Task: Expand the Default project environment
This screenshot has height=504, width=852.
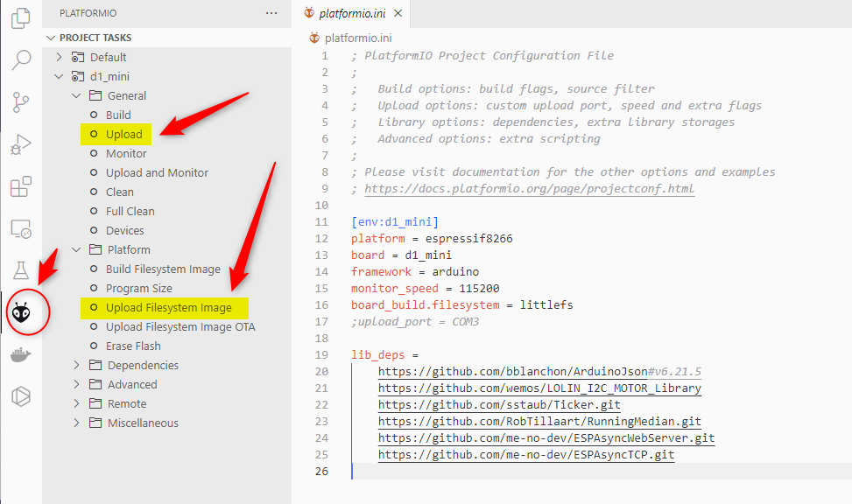Action: [60, 57]
